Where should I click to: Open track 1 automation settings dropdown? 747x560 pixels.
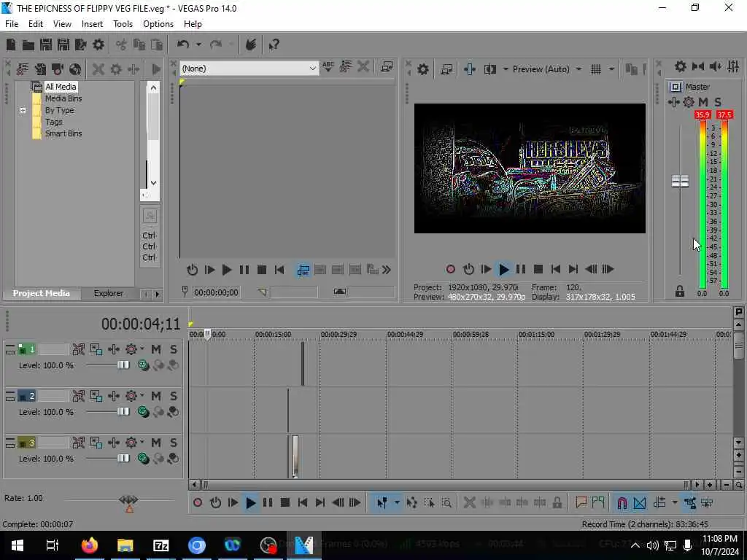(142, 349)
